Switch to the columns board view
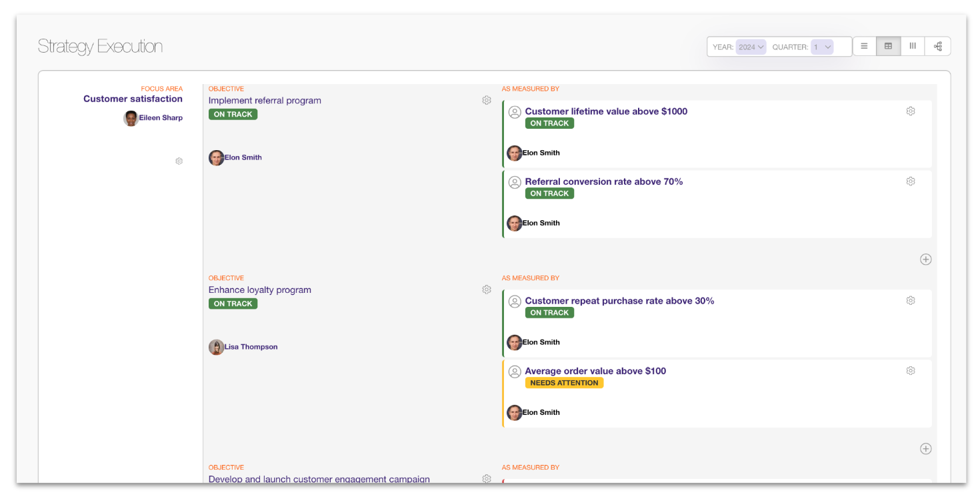Image resolution: width=980 pixels, height=499 pixels. (913, 47)
